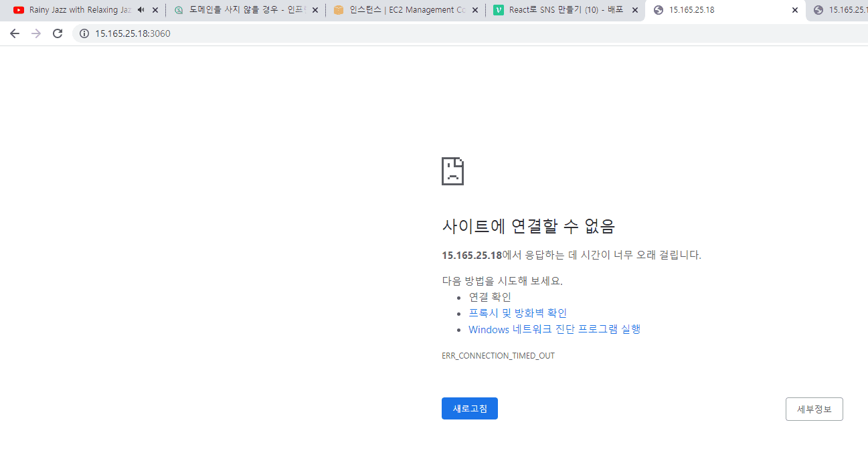Click the EC2 orange cube favicon
Viewport: 868px width, 475px height.
click(x=339, y=10)
